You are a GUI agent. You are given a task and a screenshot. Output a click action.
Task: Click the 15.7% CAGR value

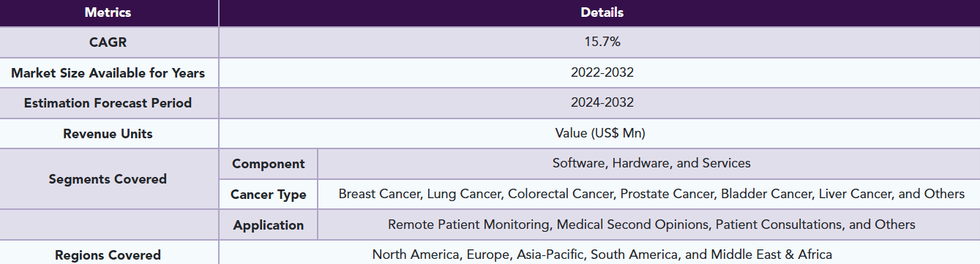tap(602, 42)
